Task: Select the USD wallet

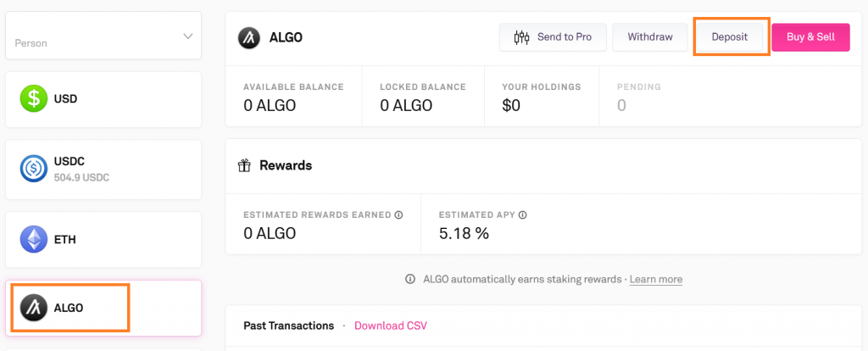Action: point(103,99)
